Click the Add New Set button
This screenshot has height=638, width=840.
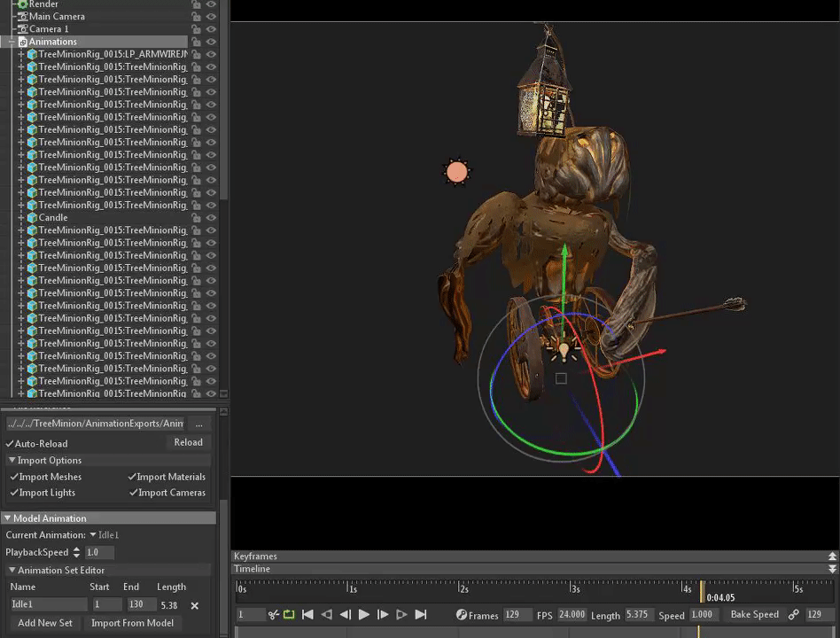point(45,623)
